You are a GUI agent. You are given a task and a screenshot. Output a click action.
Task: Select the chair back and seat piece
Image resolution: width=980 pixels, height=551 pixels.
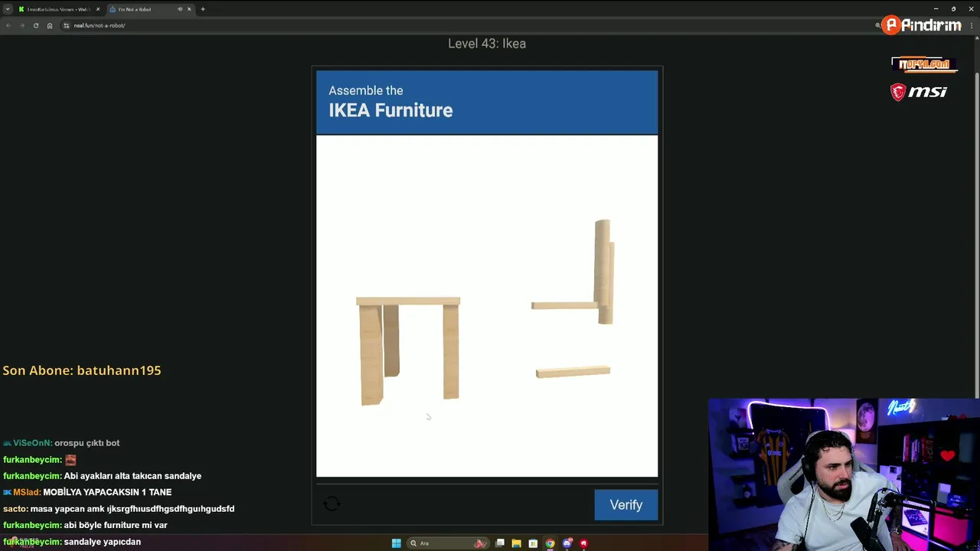[573, 272]
